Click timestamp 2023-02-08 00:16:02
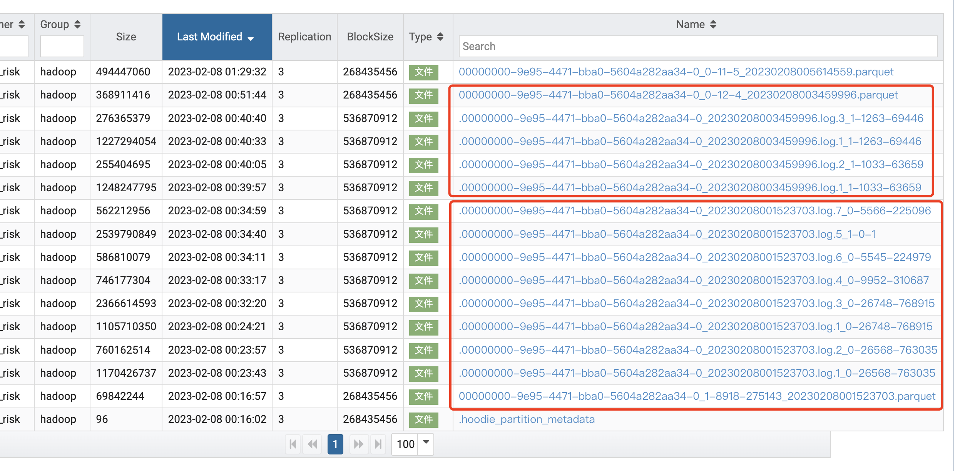Screen dimensions: 980x471 tap(217, 419)
